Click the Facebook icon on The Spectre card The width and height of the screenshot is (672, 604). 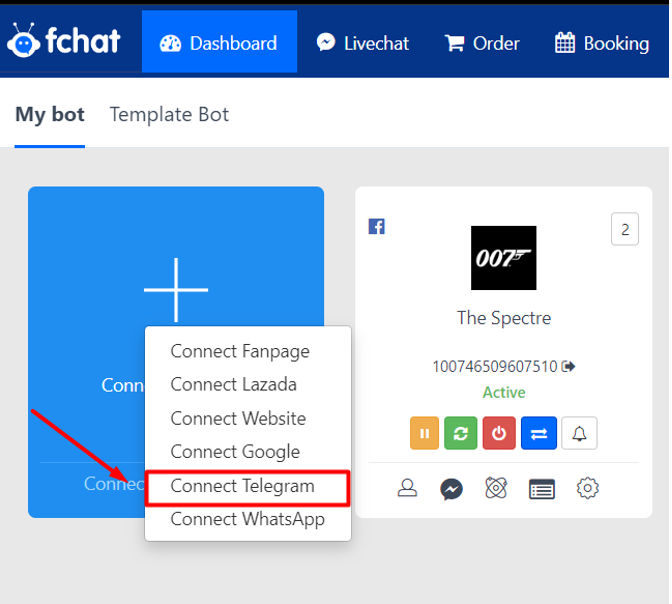(377, 226)
